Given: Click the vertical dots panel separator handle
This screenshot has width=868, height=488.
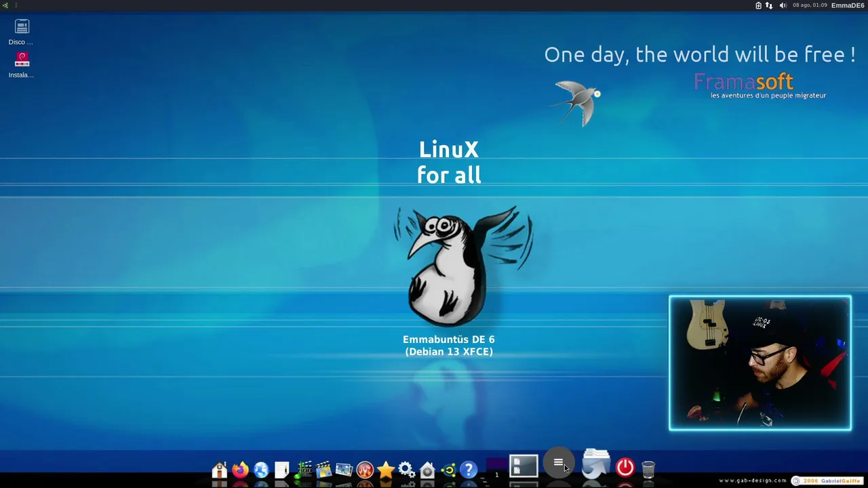Looking at the screenshot, I should 16,5.
